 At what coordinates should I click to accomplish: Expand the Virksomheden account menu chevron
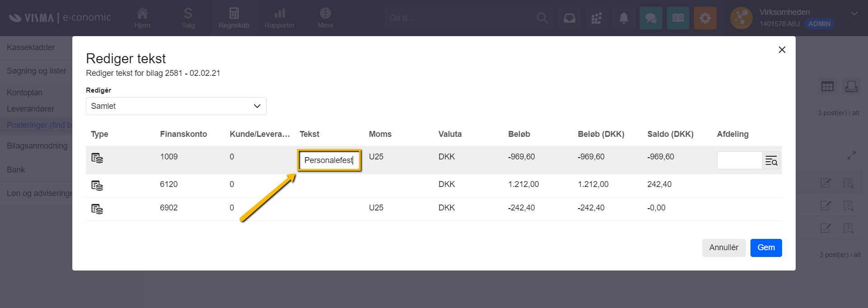tap(854, 14)
